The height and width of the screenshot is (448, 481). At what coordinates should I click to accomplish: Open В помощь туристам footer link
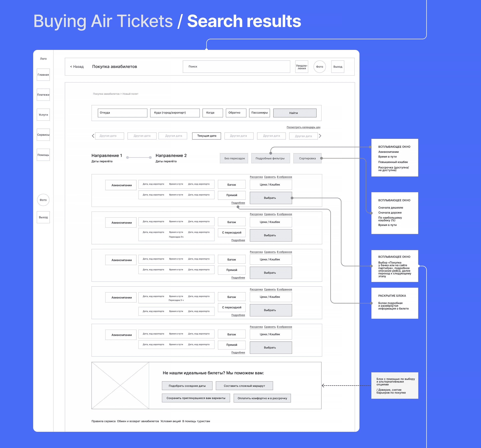pos(196,421)
